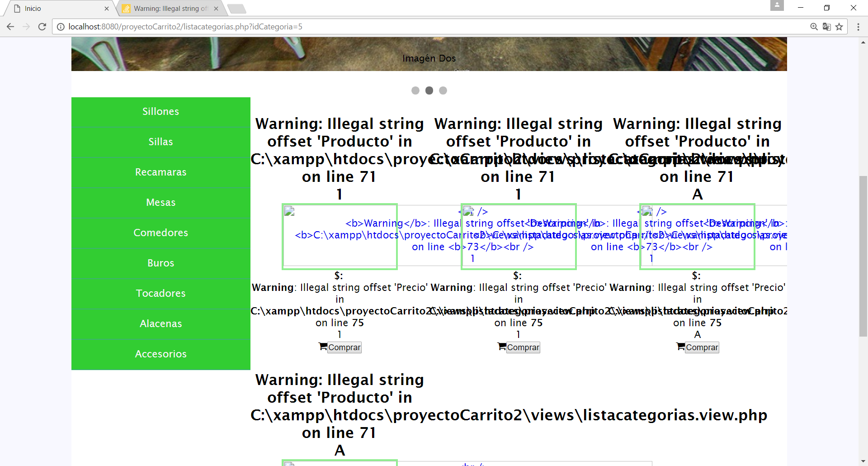Click the address bar URL field
Viewport: 868px width, 466px height.
[429, 27]
